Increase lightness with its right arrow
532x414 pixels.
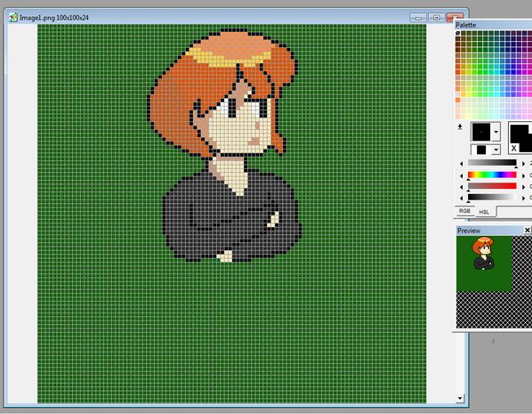[523, 198]
